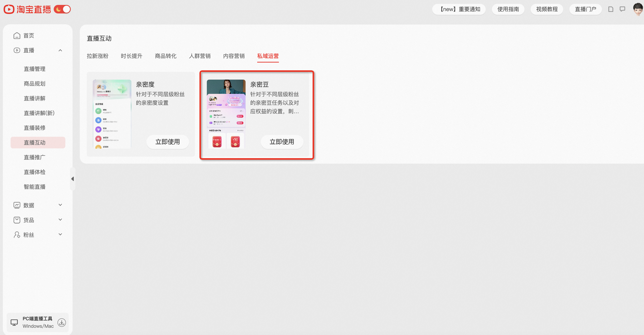Viewport: 644px width, 335px height.
Task: Click 立即使用 for 亲密度
Action: pos(168,142)
